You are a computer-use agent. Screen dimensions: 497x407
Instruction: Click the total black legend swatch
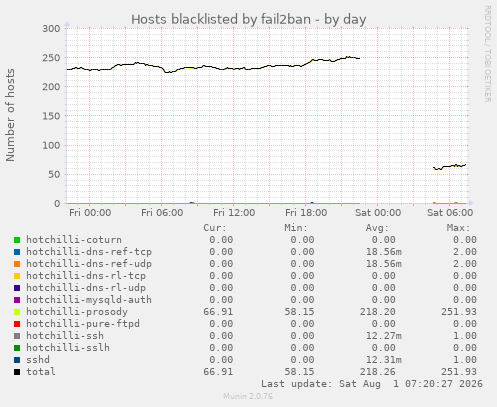[x=17, y=372]
